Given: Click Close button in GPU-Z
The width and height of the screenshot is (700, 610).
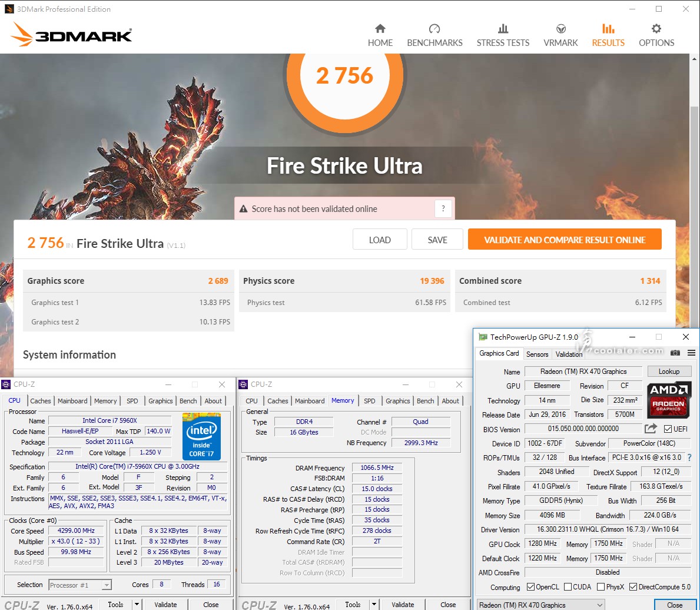Looking at the screenshot, I should click(x=675, y=605).
